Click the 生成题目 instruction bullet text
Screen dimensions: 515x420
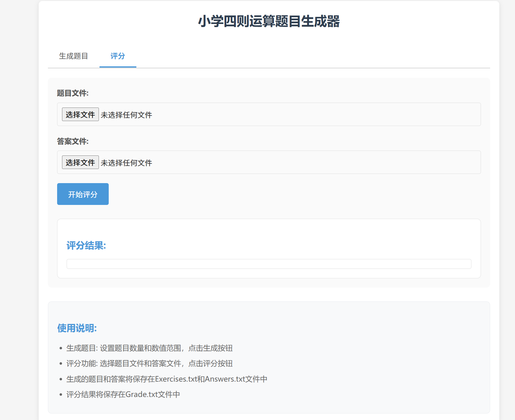coord(149,348)
